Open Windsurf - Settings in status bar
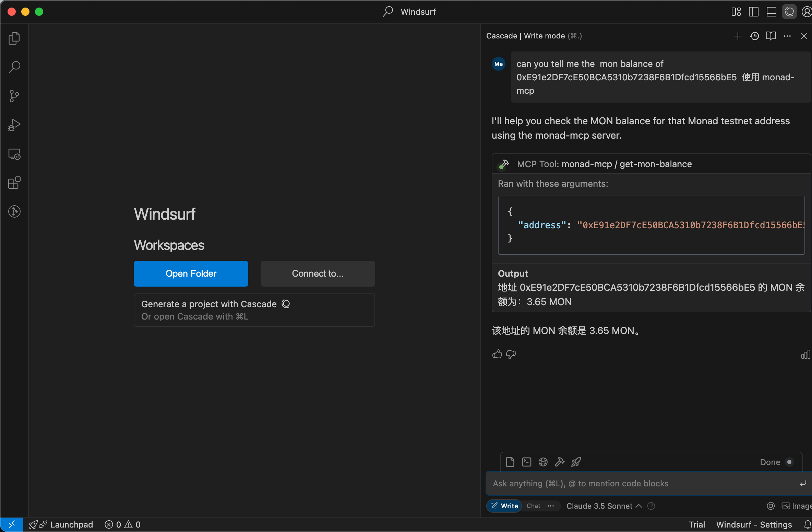The image size is (812, 532). (x=754, y=524)
